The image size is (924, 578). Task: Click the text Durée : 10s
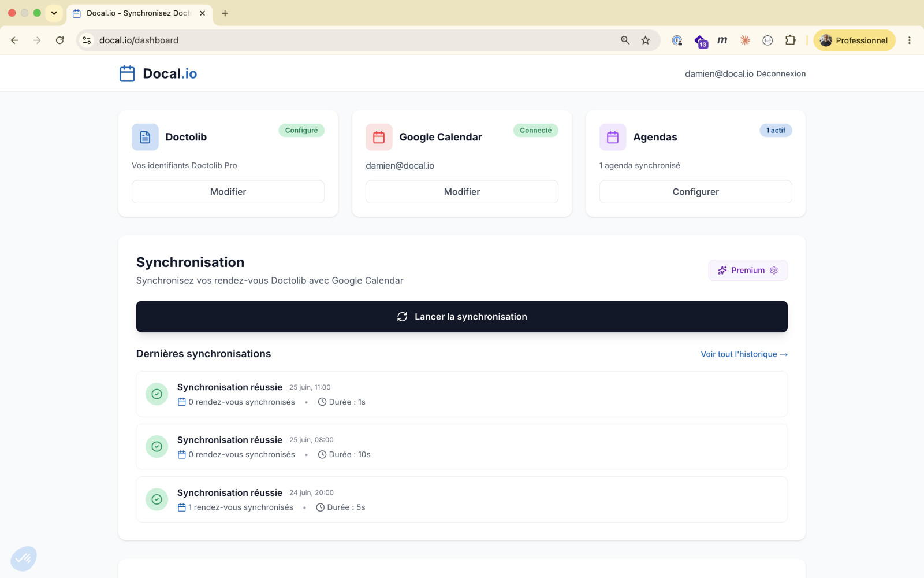click(x=349, y=455)
